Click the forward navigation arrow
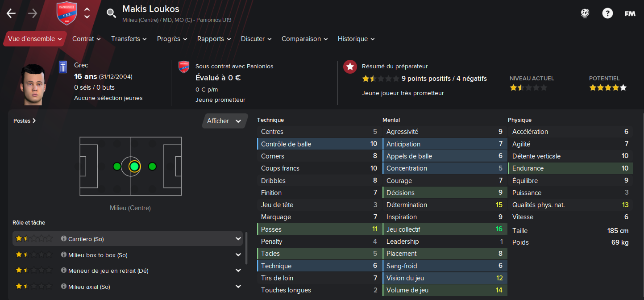Image resolution: width=644 pixels, height=300 pixels. point(33,13)
